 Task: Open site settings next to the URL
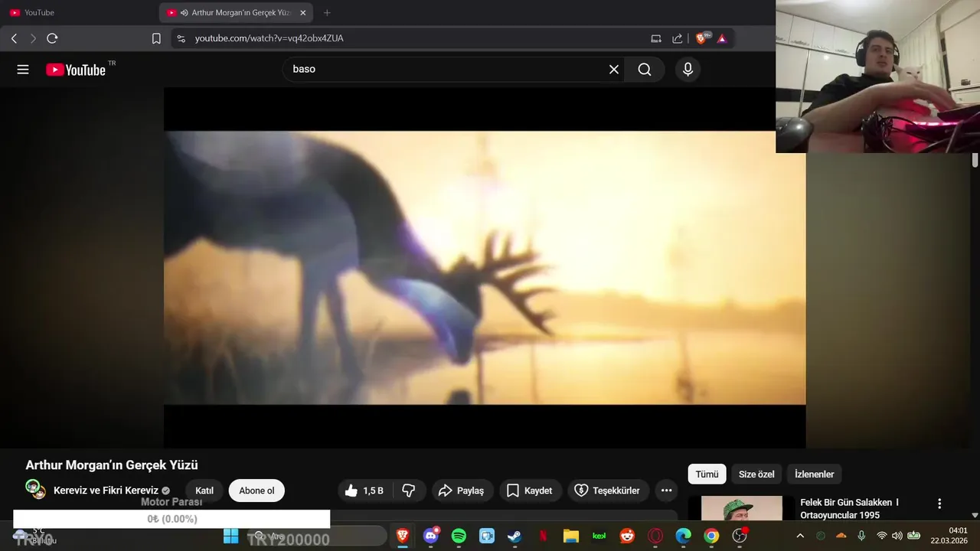(x=181, y=38)
